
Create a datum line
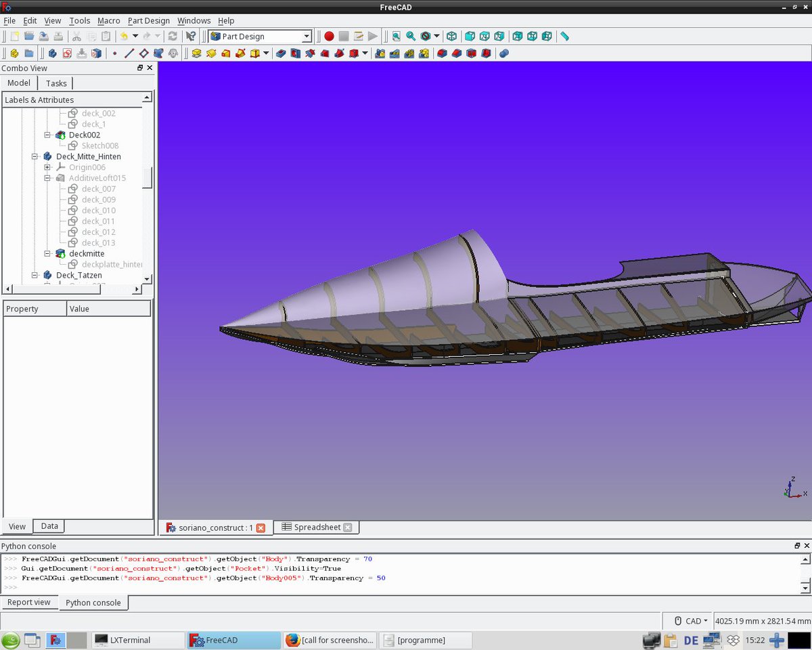click(129, 53)
